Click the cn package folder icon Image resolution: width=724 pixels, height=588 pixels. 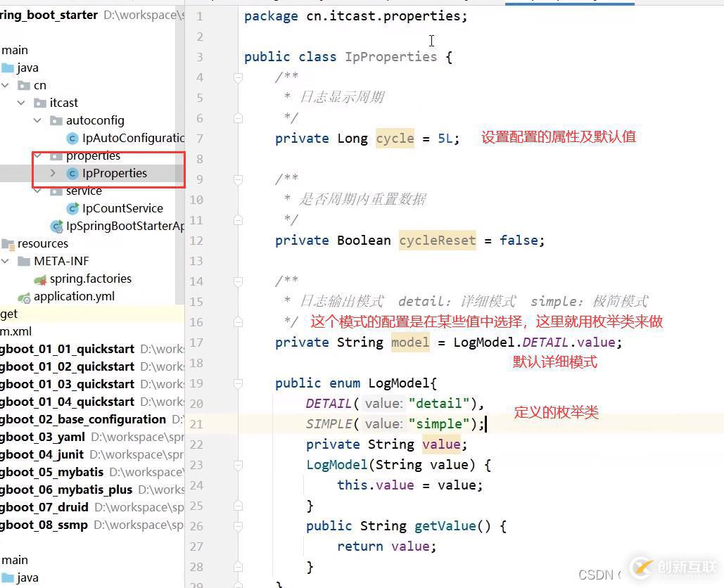(x=23, y=85)
